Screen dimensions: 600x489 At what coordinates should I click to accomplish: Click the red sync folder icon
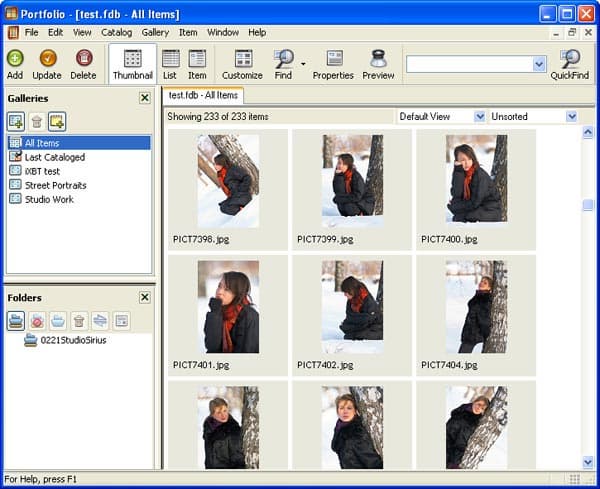pos(37,321)
